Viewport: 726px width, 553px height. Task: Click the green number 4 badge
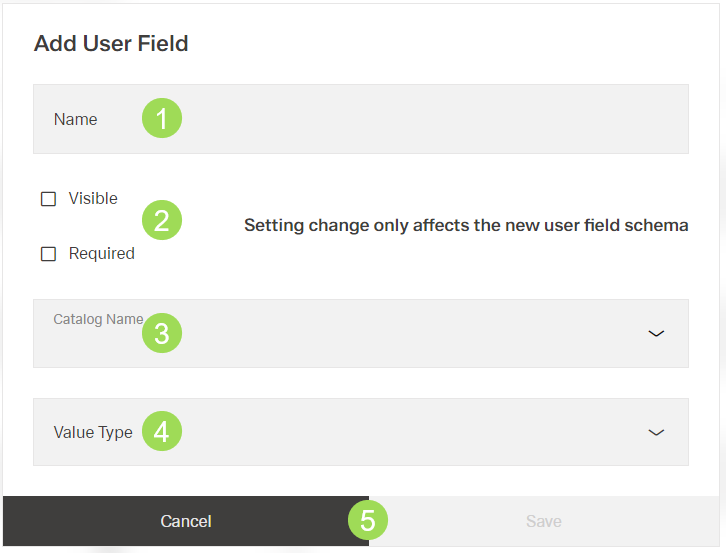161,432
